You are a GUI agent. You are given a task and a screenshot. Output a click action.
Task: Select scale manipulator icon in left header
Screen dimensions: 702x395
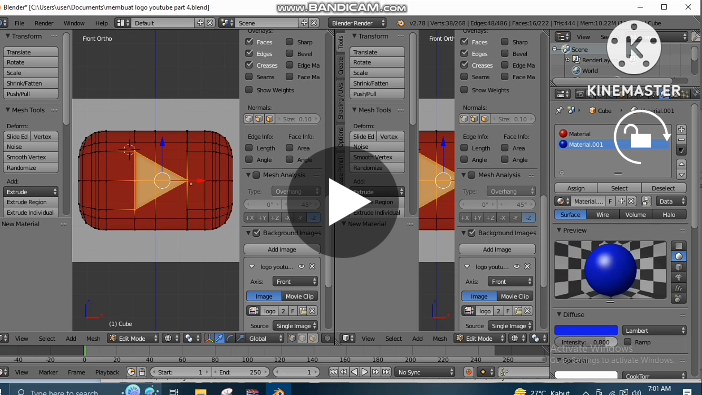(240, 339)
